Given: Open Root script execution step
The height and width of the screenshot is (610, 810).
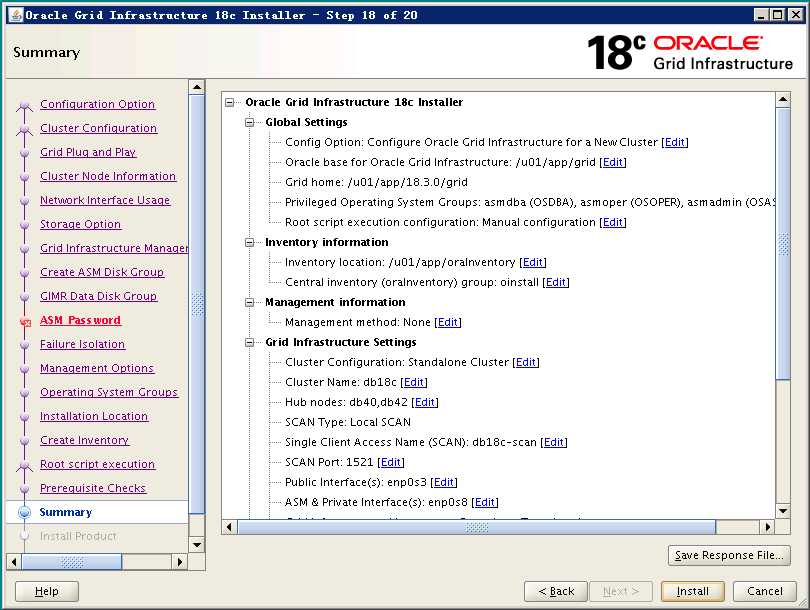Looking at the screenshot, I should tap(98, 464).
